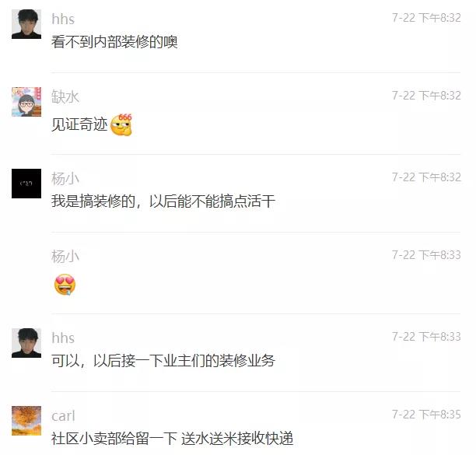Click message 看不到内部装修的噢
Viewport: 476px width, 455px height.
(114, 41)
